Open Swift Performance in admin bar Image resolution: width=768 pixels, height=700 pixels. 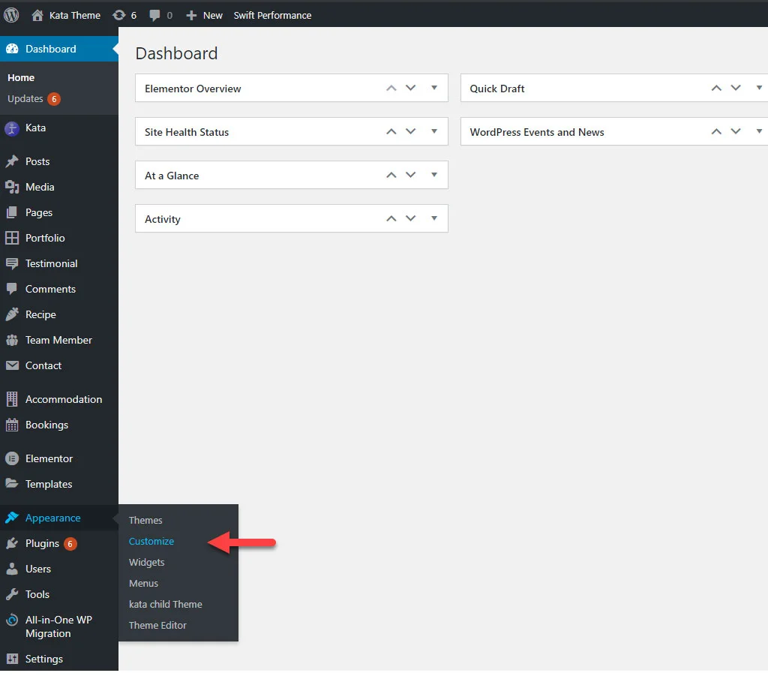(x=272, y=16)
